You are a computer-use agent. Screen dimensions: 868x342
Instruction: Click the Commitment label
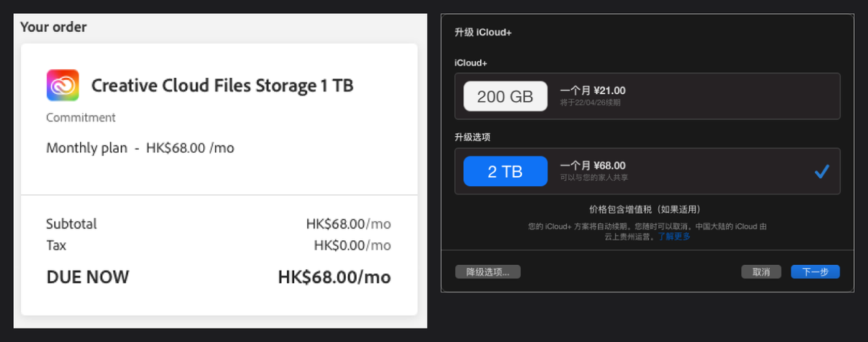pyautogui.click(x=81, y=117)
